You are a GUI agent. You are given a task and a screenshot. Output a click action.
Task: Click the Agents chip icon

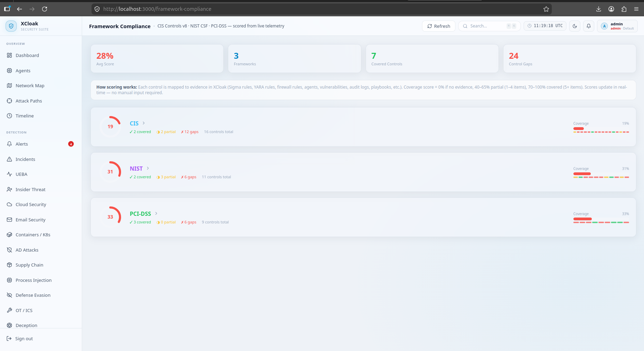[9, 71]
